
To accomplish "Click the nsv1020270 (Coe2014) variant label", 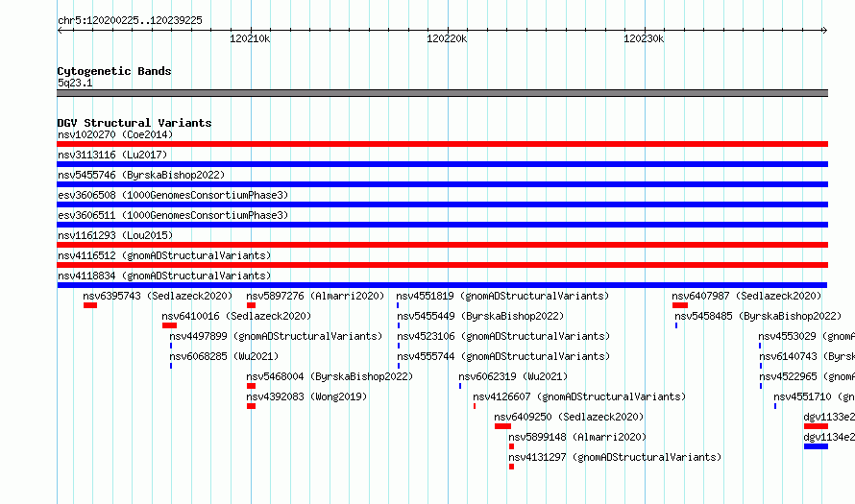I will [x=115, y=134].
